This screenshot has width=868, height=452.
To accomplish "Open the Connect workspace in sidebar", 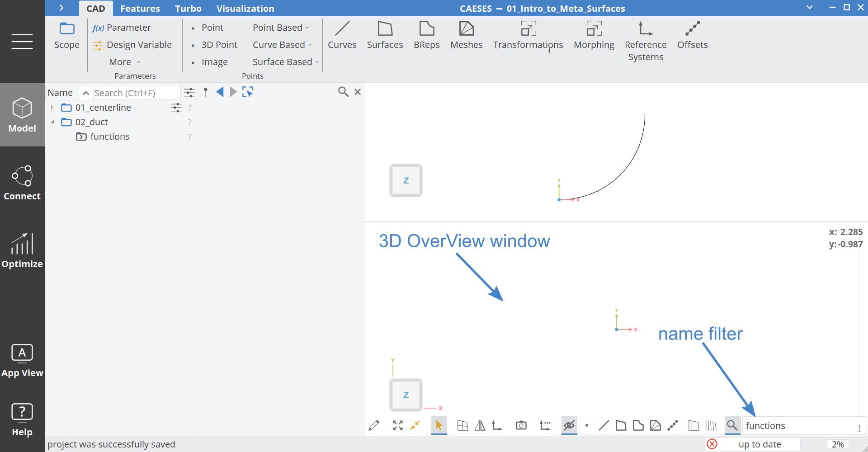I will (22, 183).
